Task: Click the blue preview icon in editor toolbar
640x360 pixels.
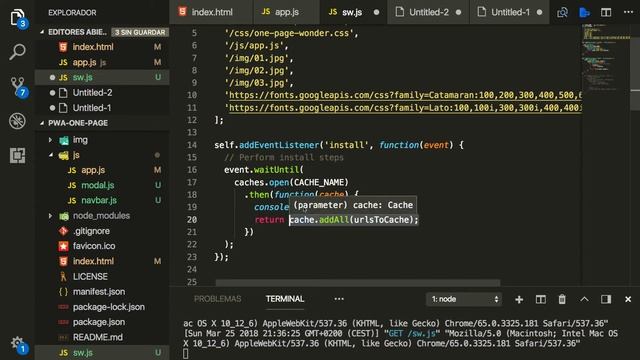Action: tap(584, 12)
